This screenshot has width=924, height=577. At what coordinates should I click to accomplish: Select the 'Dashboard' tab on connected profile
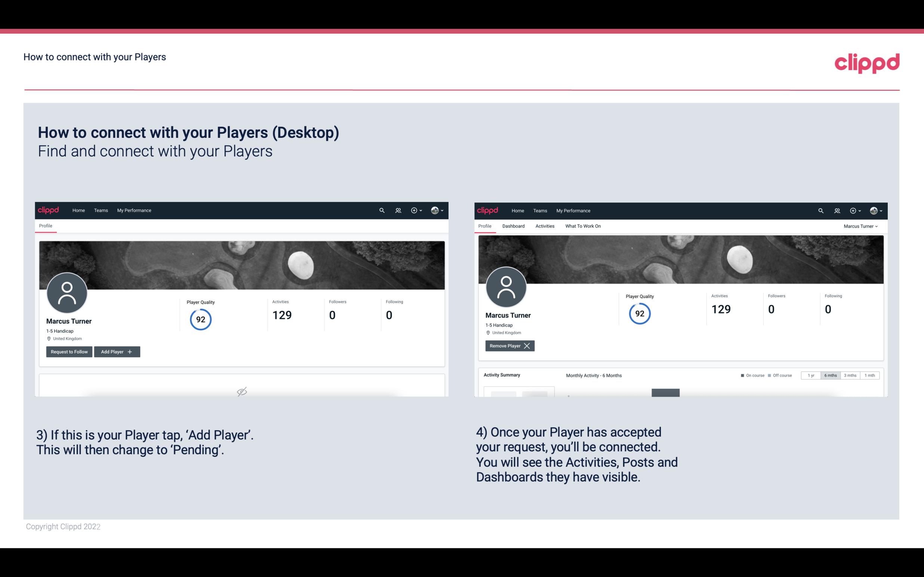coord(513,226)
